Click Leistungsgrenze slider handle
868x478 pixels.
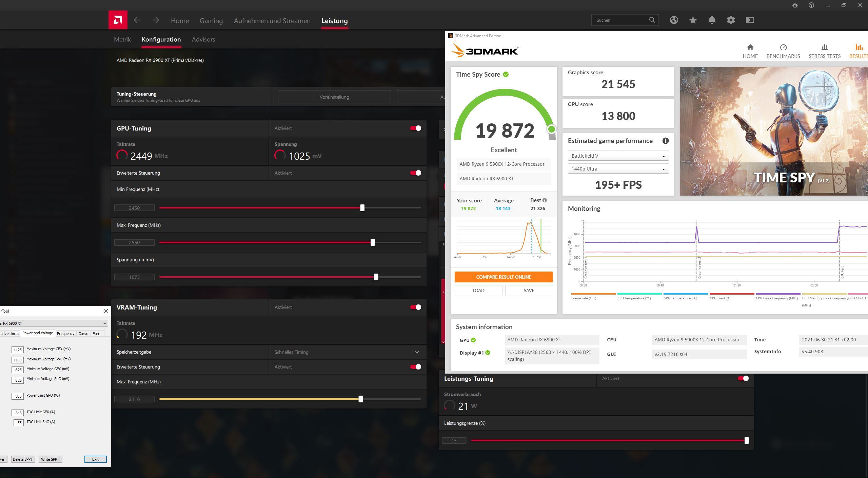click(x=746, y=440)
